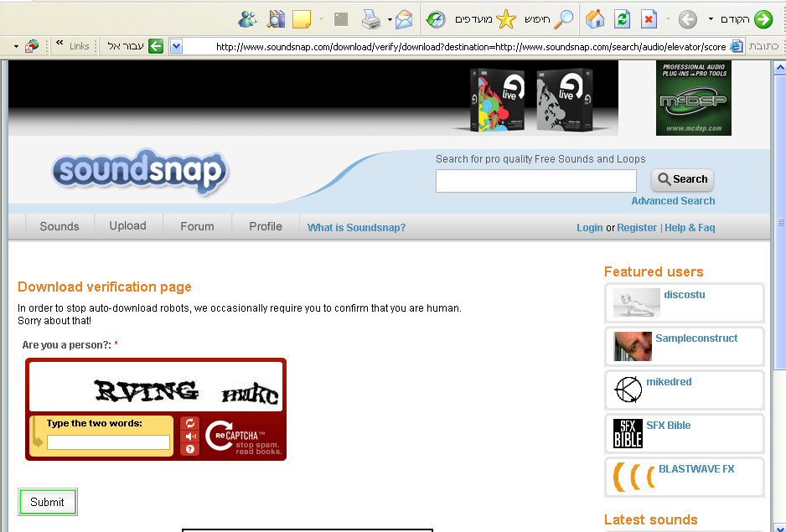This screenshot has width=786, height=532.
Task: Click the green Go arrow beside address bar
Action: (156, 46)
